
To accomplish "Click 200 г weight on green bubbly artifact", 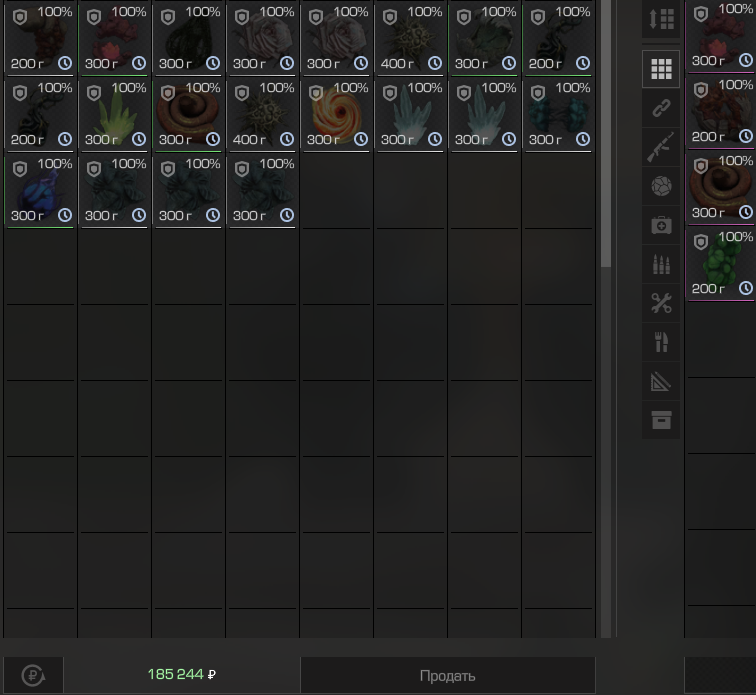I will (708, 288).
